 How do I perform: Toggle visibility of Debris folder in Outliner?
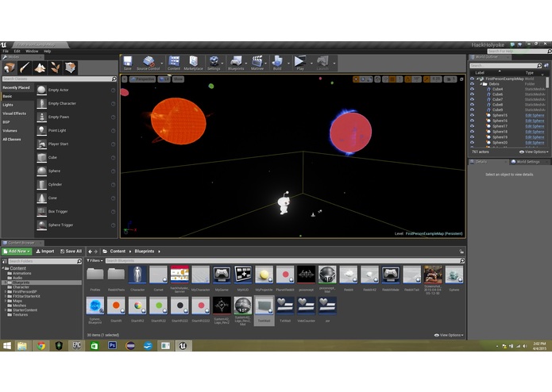[472, 84]
